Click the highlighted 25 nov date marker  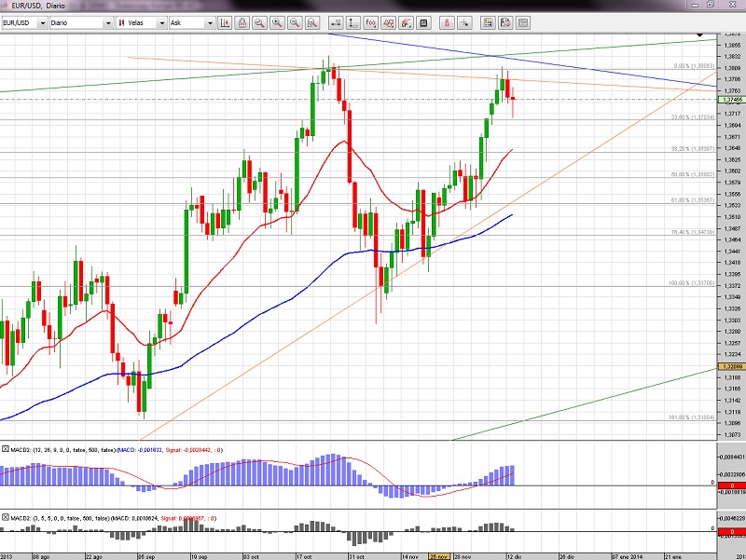438,555
